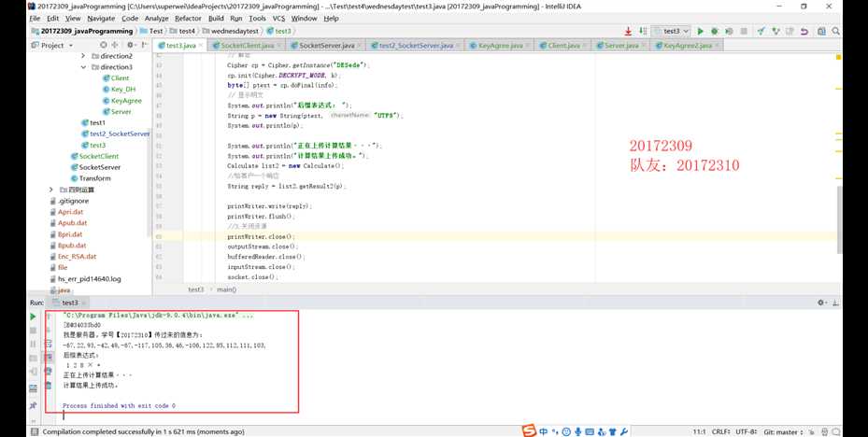This screenshot has height=437, width=868.
Task: Select test2_SocketServer in project tree
Action: click(115, 134)
